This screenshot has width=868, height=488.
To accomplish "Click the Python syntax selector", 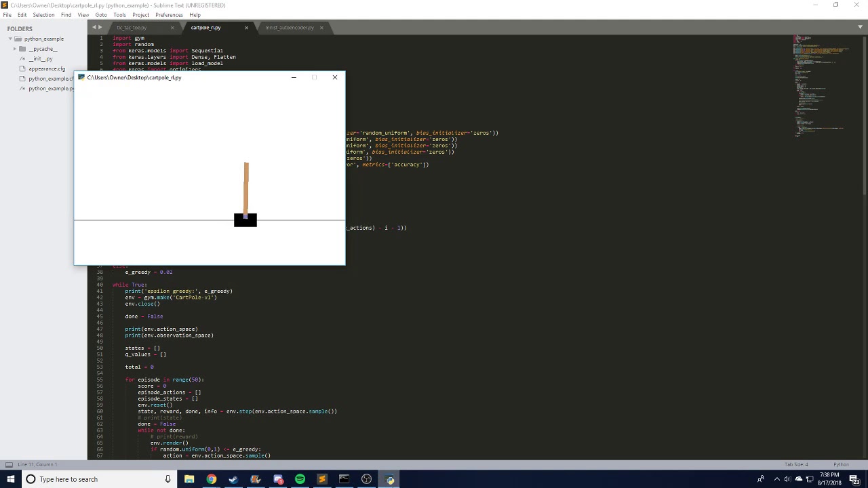I will [x=841, y=464].
